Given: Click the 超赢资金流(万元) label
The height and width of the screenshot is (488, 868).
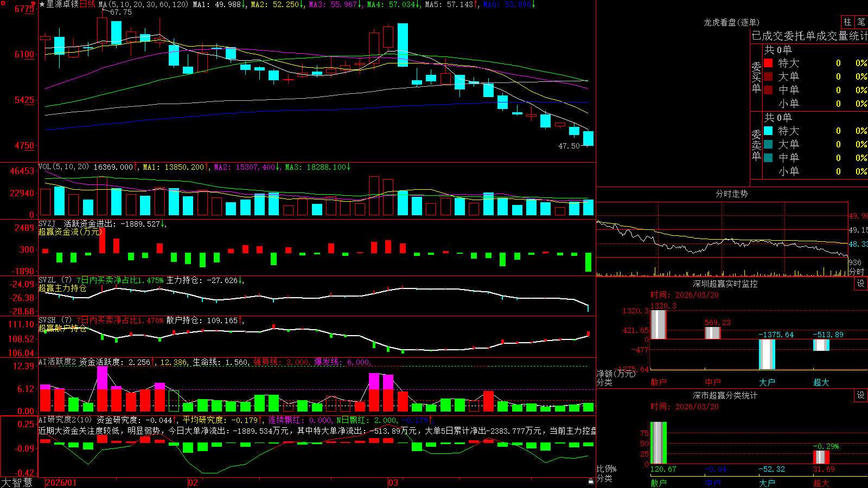Looking at the screenshot, I should click(70, 232).
